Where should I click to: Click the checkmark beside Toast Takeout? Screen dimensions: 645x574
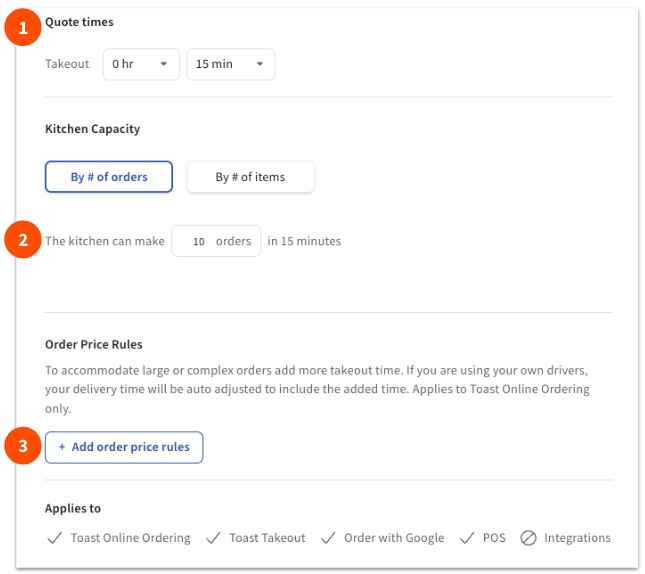(213, 538)
